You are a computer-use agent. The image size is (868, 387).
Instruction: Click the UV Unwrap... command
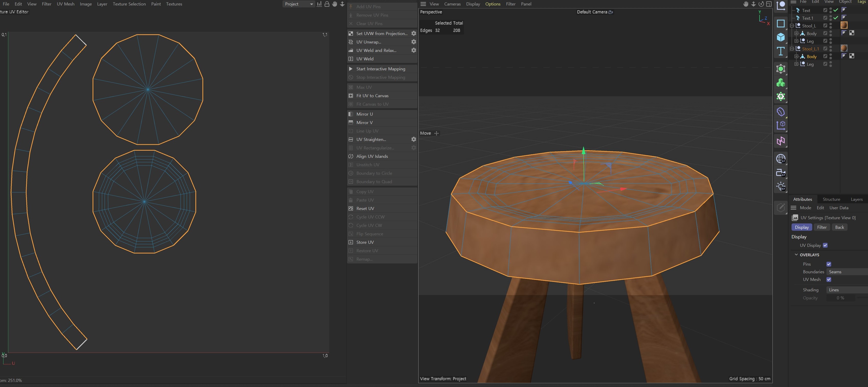point(369,42)
